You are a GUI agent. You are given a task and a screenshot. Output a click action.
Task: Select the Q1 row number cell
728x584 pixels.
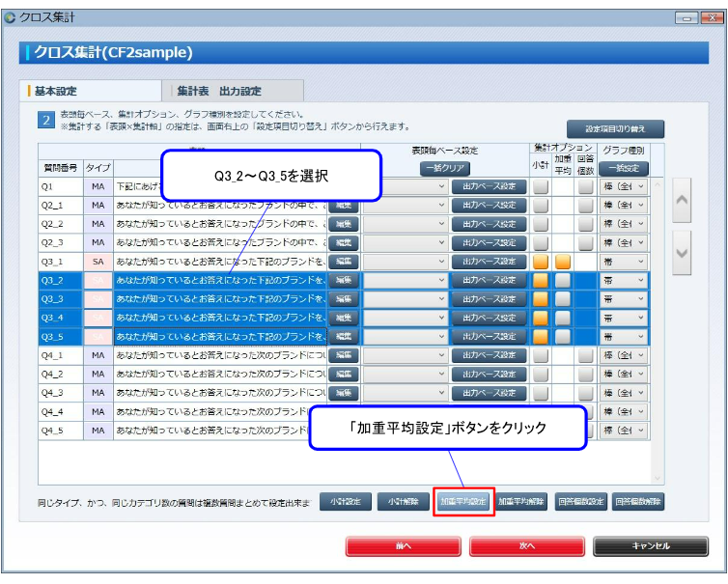click(61, 186)
